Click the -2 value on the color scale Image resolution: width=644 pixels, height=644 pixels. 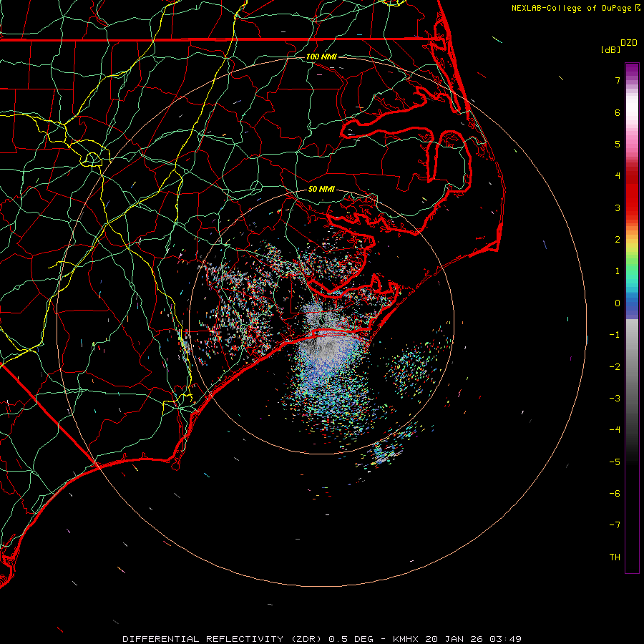[x=615, y=367]
